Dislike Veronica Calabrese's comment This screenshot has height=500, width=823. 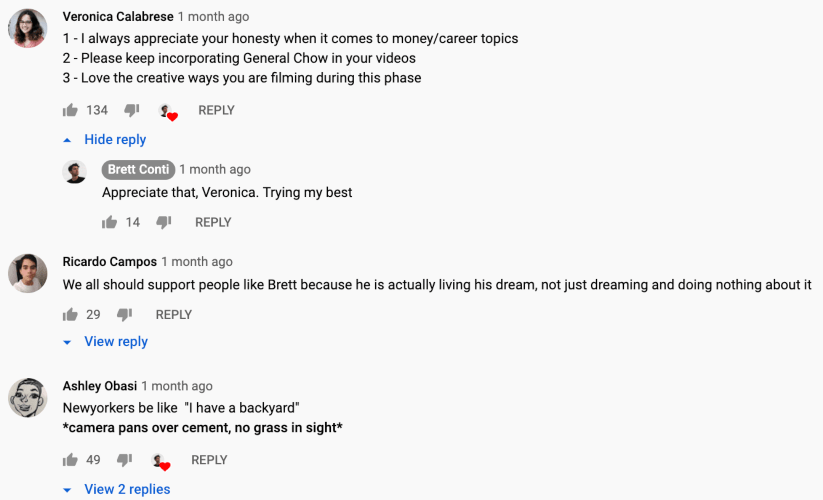coord(131,110)
